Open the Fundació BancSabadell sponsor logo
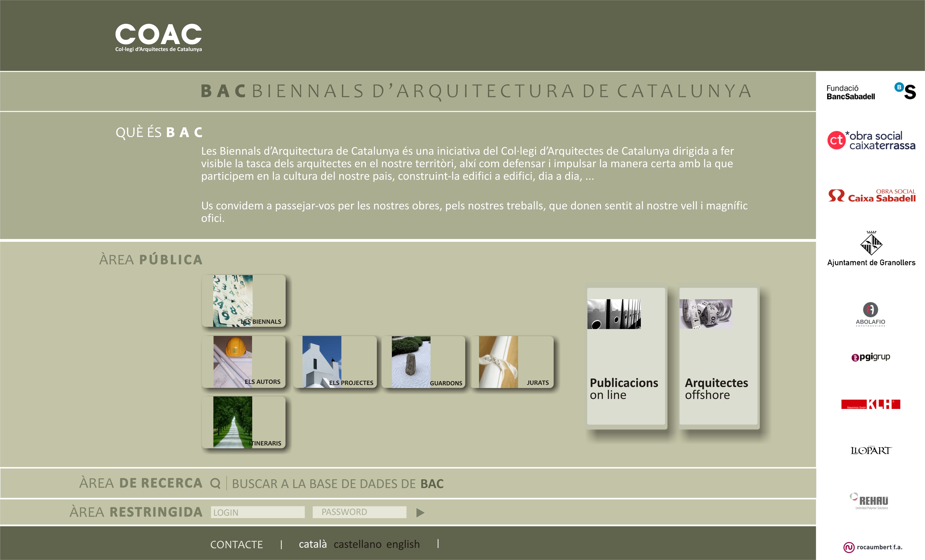925x560 pixels. tap(871, 92)
